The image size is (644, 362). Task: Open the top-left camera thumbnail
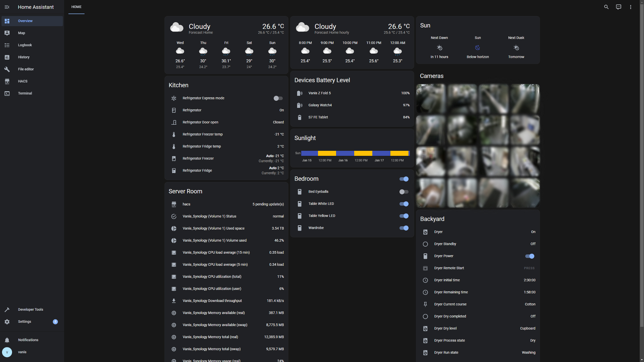(431, 99)
